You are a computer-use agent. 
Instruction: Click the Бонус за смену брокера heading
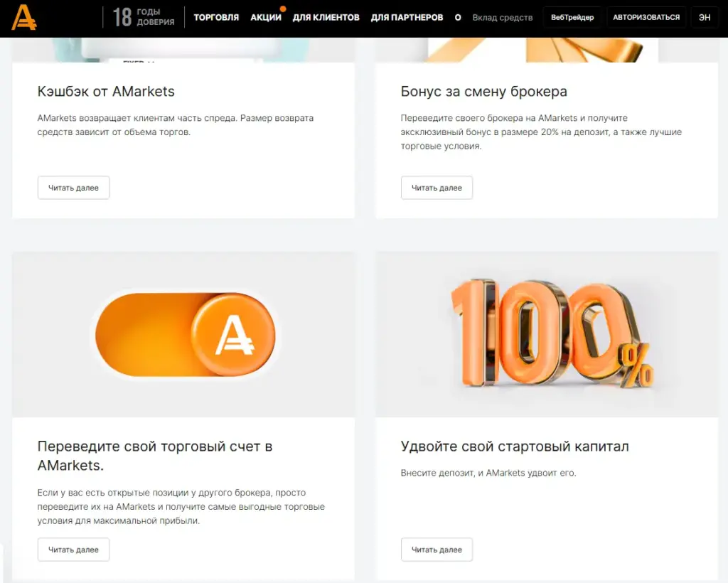pos(483,92)
